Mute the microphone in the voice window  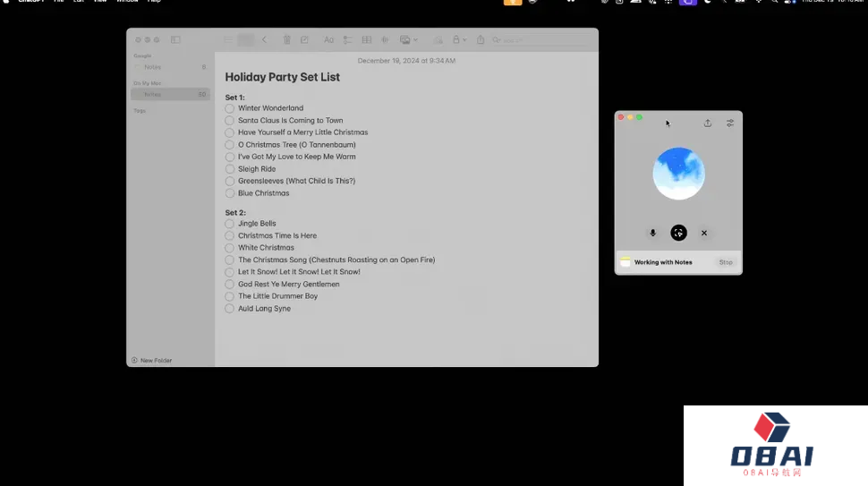652,233
